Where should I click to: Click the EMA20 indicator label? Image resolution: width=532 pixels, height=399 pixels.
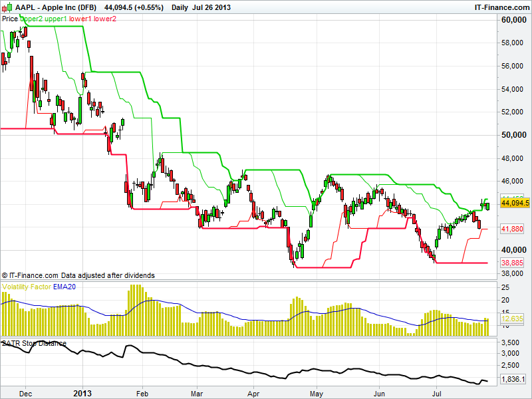65,287
